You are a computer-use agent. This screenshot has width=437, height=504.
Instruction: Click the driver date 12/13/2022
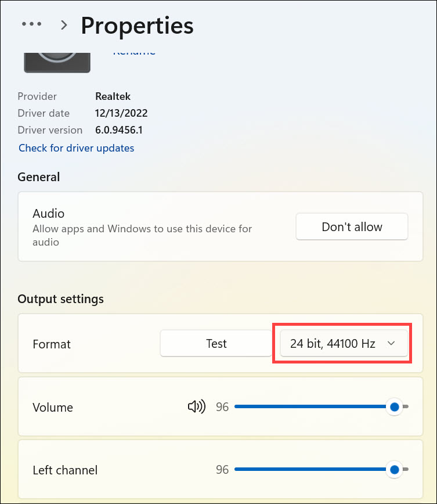(x=121, y=113)
